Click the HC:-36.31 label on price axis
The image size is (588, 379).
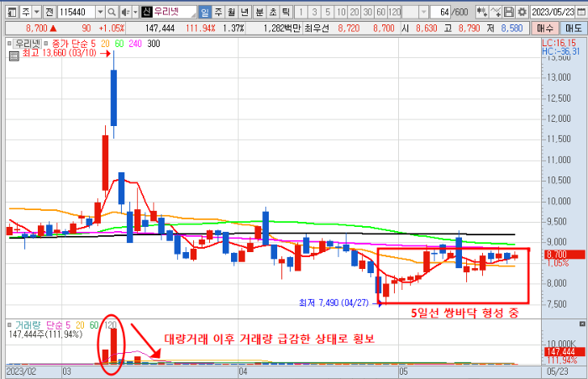coord(560,51)
